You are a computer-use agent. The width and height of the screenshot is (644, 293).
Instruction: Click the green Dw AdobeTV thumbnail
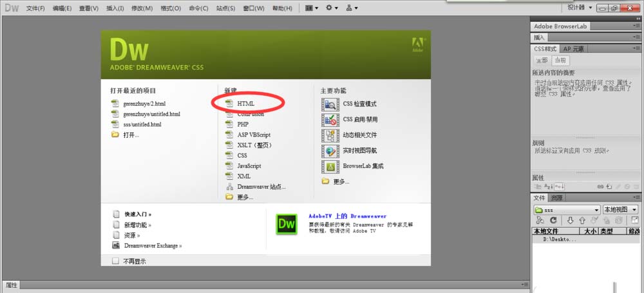(x=287, y=224)
